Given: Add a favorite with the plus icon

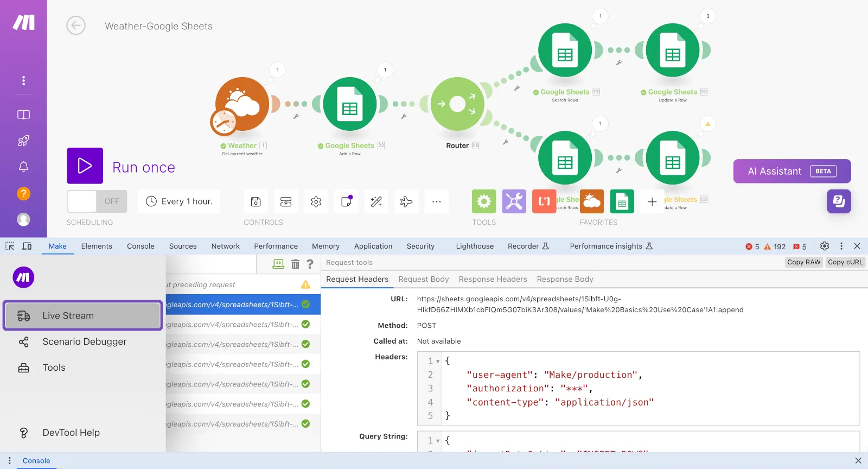Looking at the screenshot, I should pos(652,202).
